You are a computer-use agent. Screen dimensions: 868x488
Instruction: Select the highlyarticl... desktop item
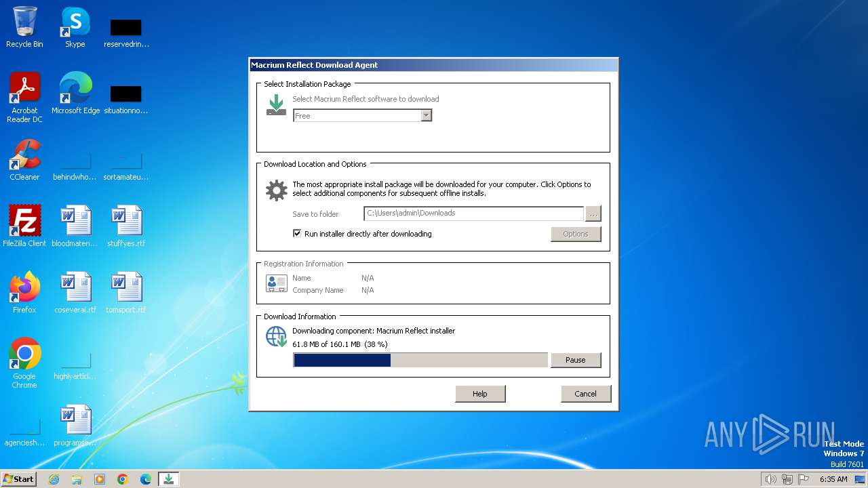pyautogui.click(x=75, y=366)
